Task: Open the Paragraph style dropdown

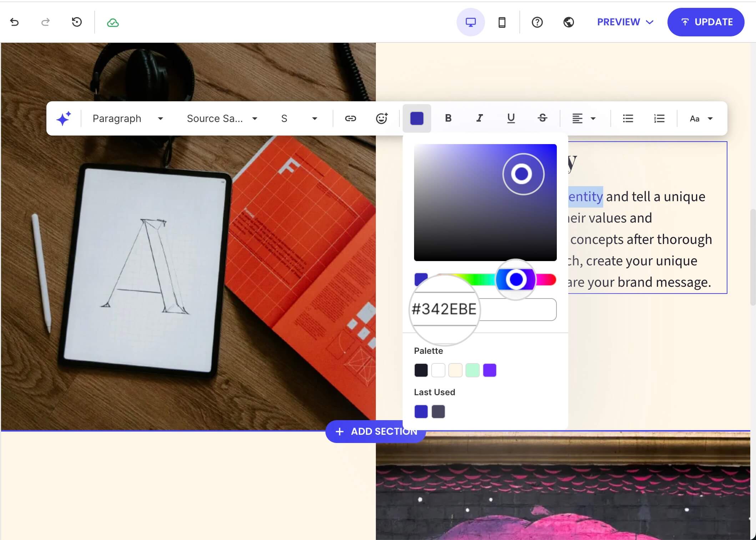Action: tap(127, 118)
